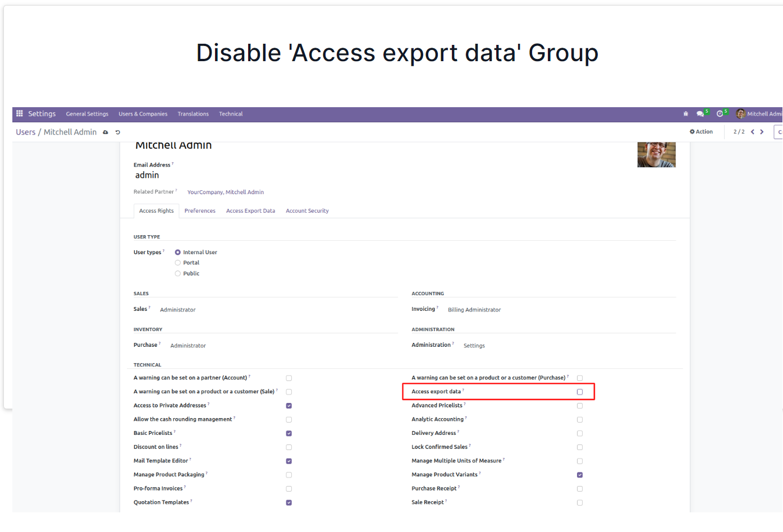Image resolution: width=783 pixels, height=532 pixels.
Task: Open the Users & Companies menu
Action: [x=143, y=114]
